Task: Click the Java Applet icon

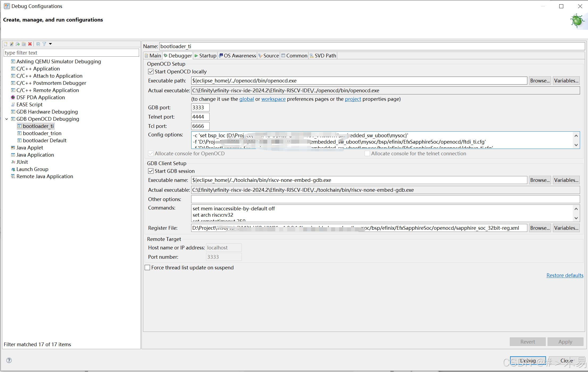Action: 13,148
